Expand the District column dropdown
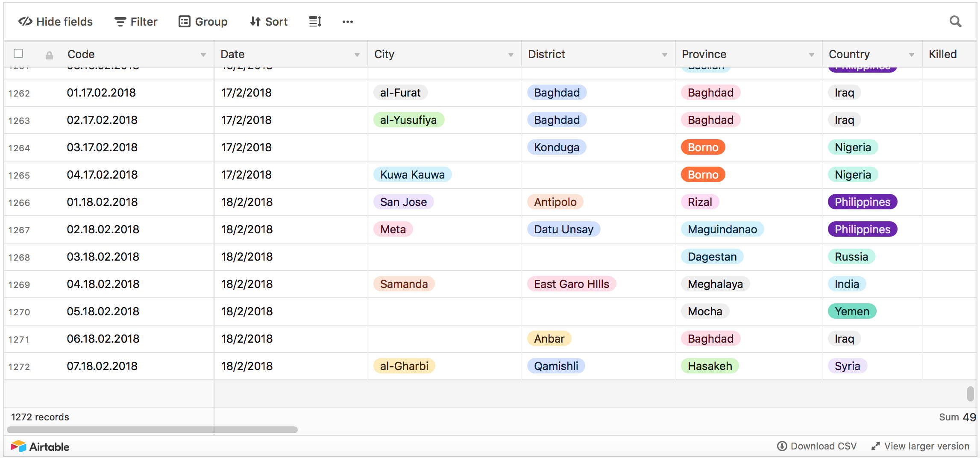The image size is (980, 458). [x=665, y=55]
